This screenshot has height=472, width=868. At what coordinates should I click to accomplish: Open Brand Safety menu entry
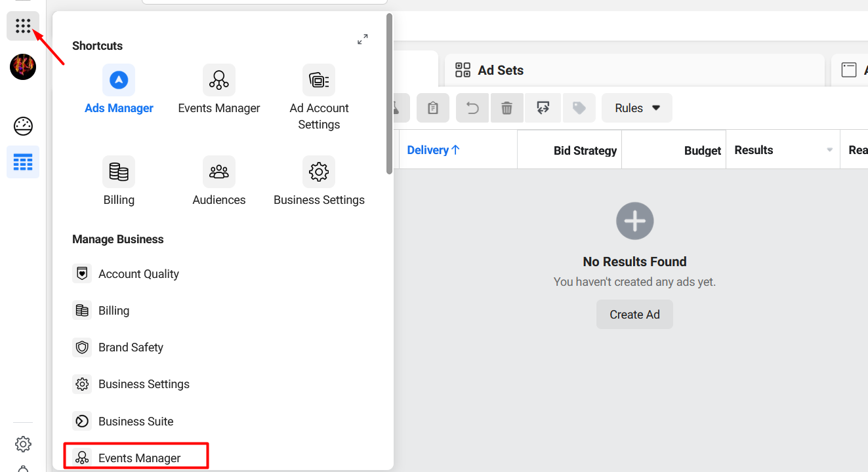click(x=118, y=347)
